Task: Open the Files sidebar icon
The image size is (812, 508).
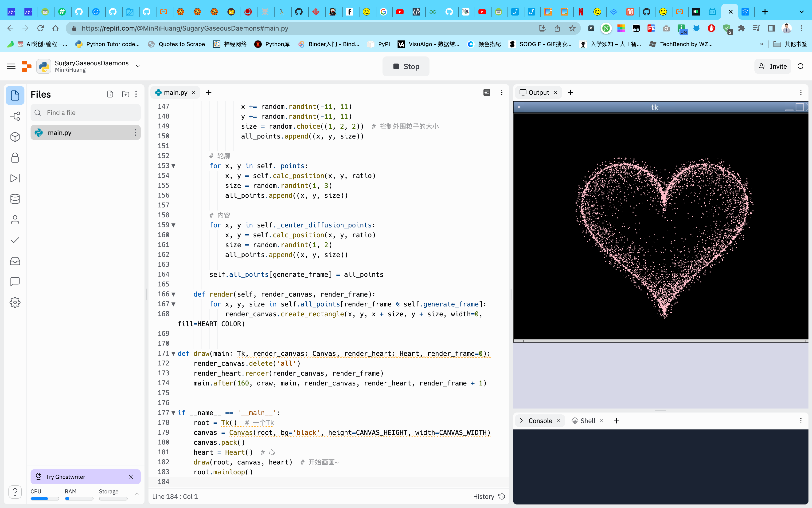Action: pyautogui.click(x=15, y=95)
